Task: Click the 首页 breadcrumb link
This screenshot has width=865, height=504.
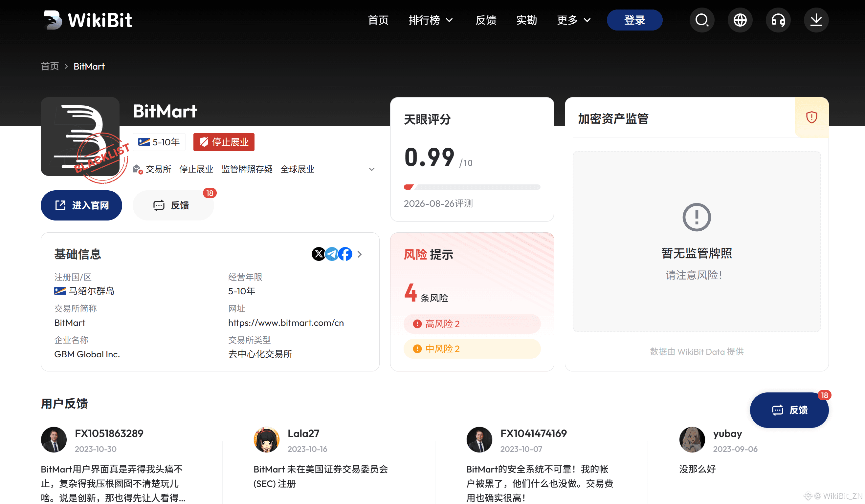Action: (50, 67)
